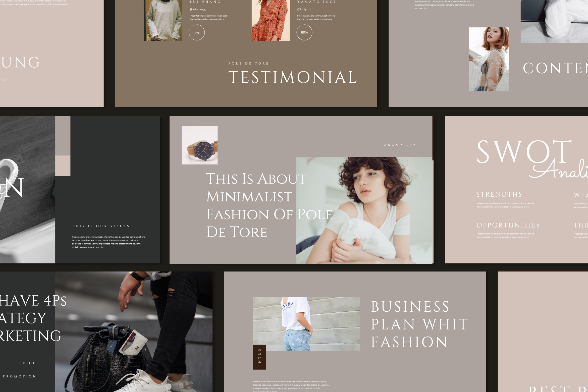Click the PROMOTION label on the 4Ps slide
This screenshot has height=392, width=588.
19,376
